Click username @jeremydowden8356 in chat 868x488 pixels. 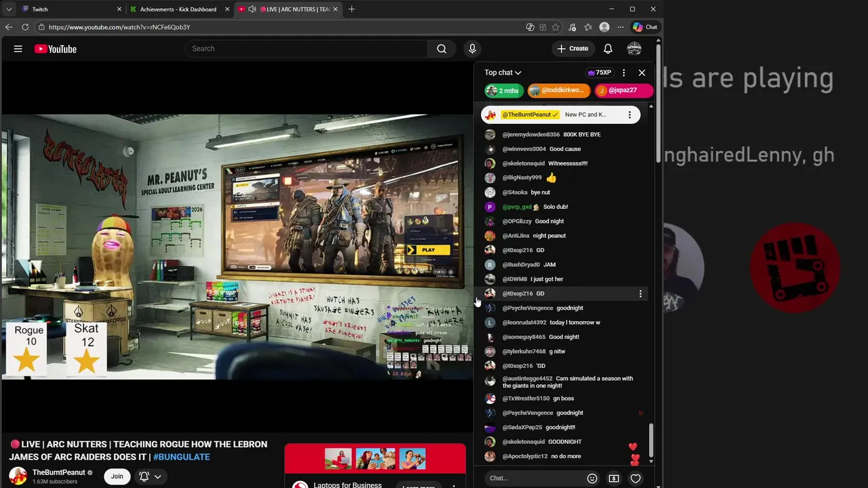point(531,134)
